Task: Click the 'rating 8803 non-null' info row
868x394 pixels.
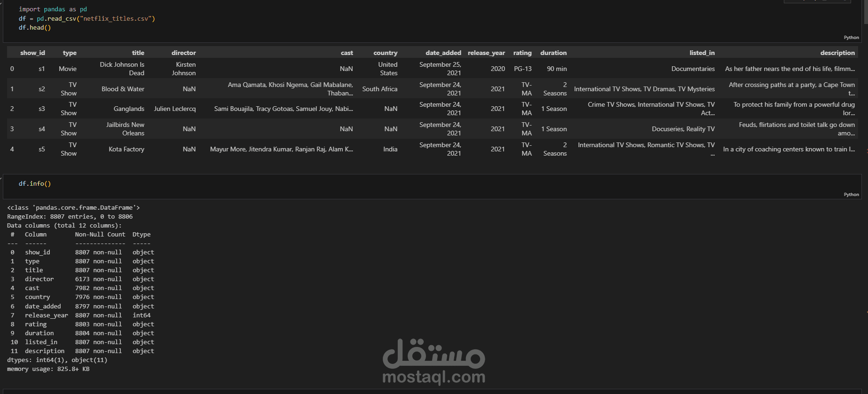Action: click(x=82, y=324)
